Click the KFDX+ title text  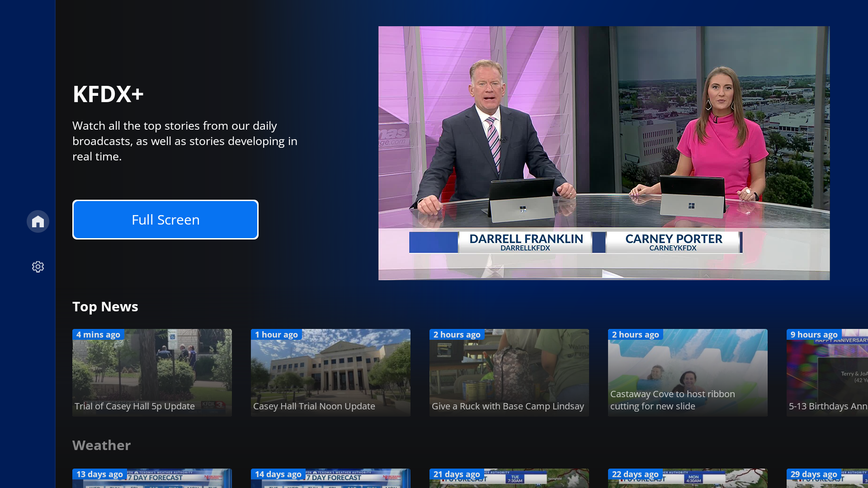[x=108, y=94]
